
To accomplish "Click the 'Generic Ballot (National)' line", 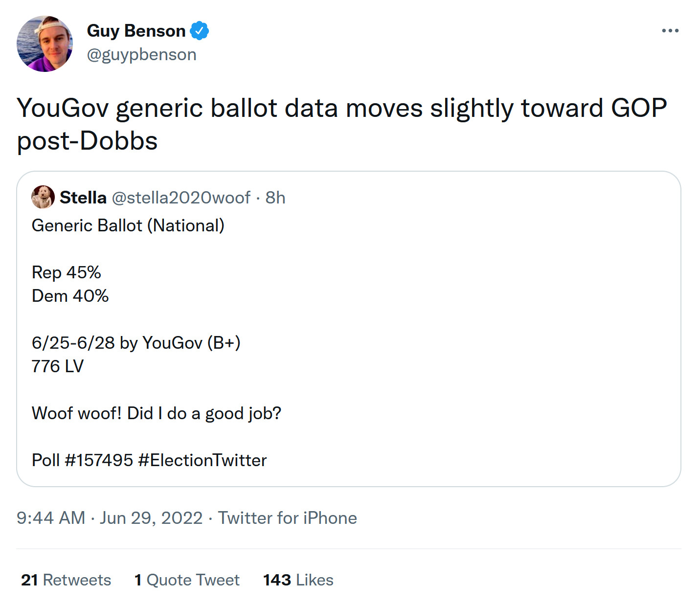I will coord(128,225).
